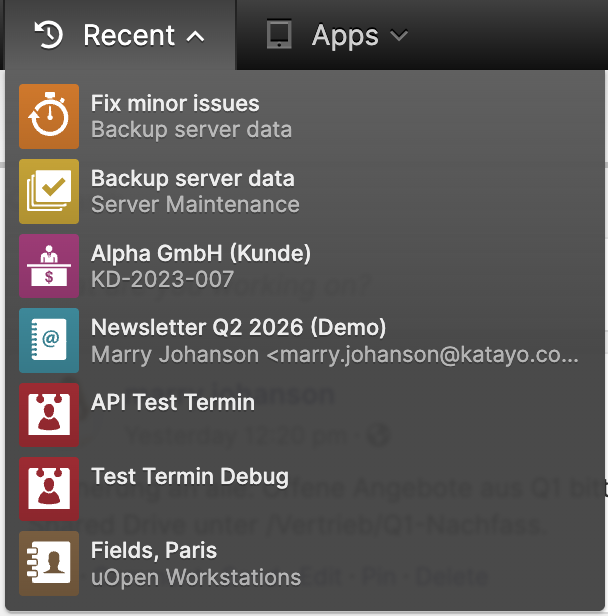
Task: Click the teal newsletter address book icon
Action: point(49,340)
